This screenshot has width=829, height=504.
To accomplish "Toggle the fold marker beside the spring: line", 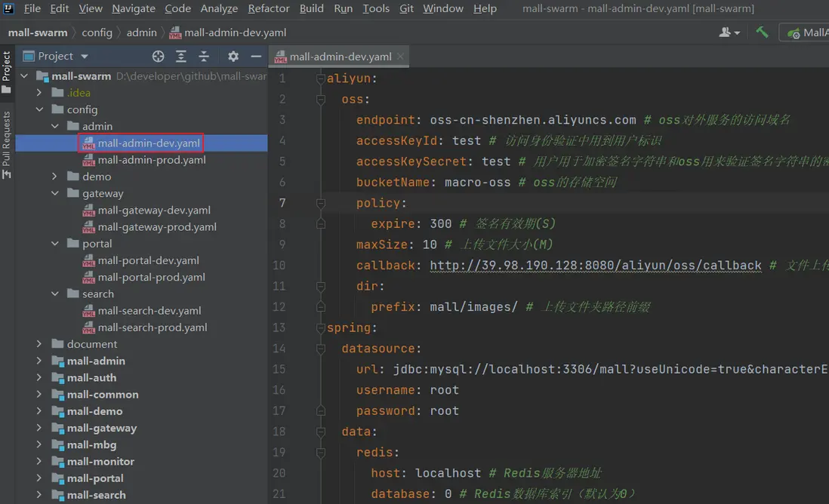I will pyautogui.click(x=321, y=328).
